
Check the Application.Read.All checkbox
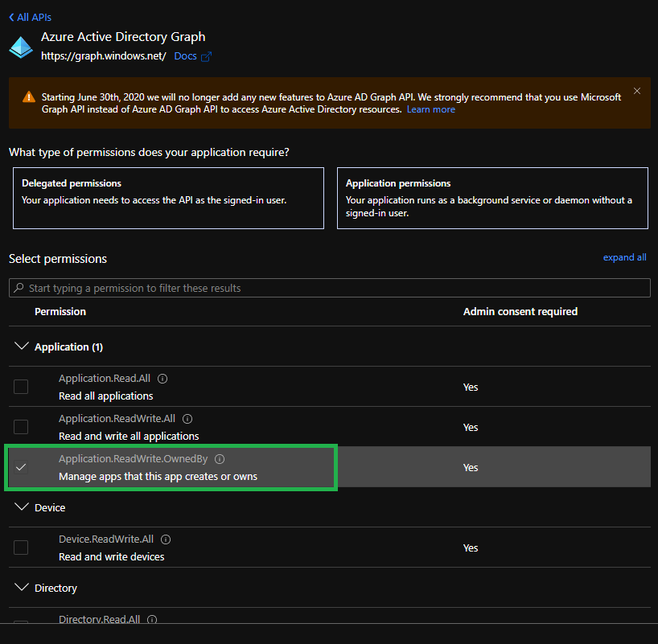(x=21, y=387)
